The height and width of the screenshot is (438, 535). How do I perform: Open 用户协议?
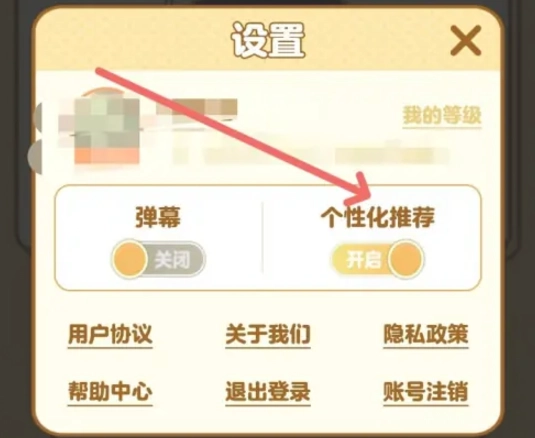(x=110, y=334)
